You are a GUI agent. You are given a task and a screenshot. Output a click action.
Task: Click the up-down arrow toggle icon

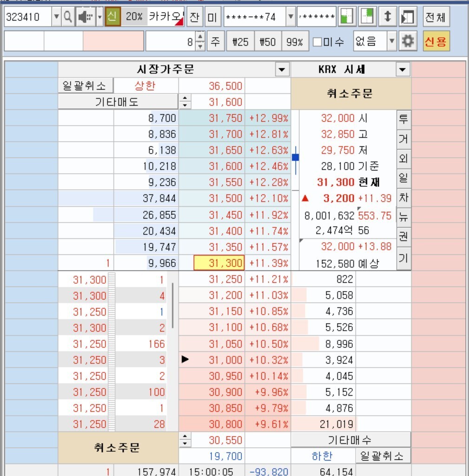387,16
